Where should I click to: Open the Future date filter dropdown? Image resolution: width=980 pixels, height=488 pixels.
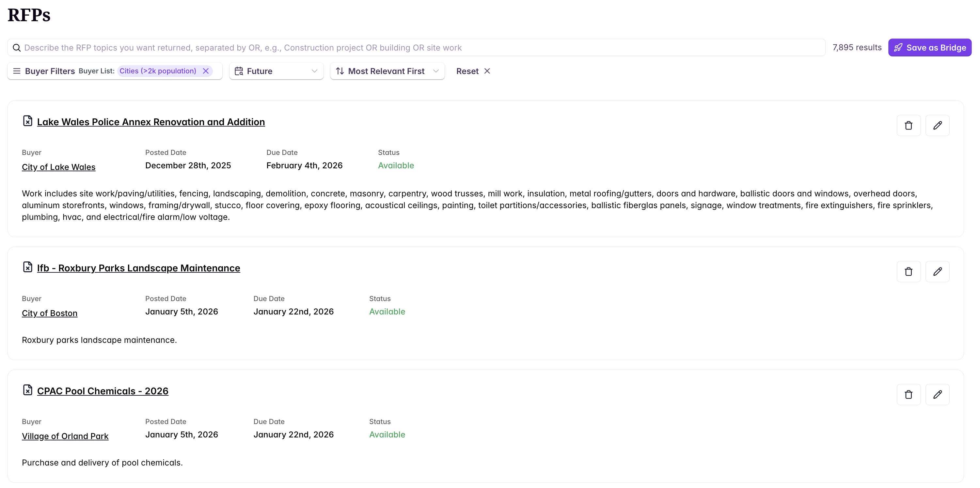pos(277,71)
